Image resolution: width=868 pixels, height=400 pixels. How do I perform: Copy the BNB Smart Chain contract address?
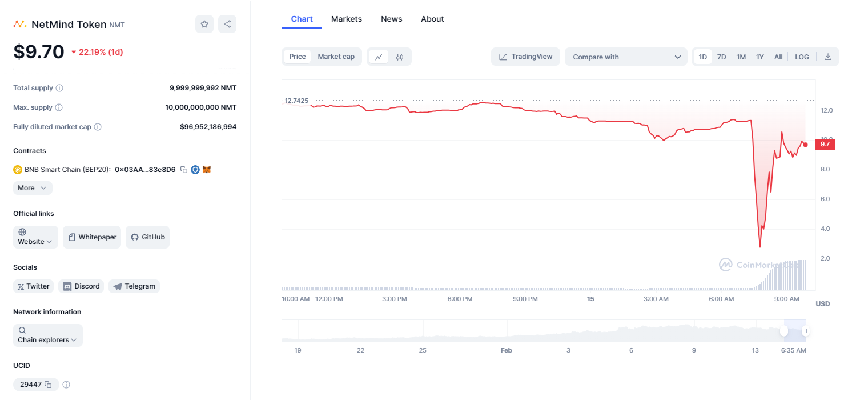click(x=184, y=170)
